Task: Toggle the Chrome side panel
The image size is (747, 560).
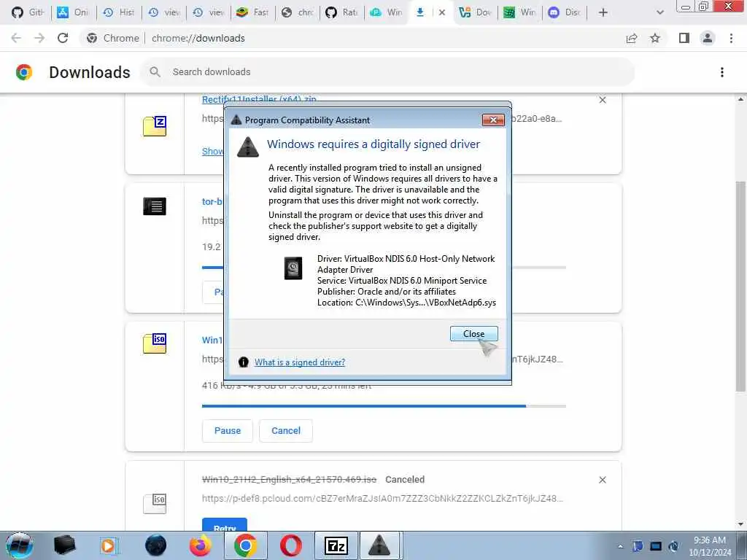Action: pyautogui.click(x=684, y=38)
